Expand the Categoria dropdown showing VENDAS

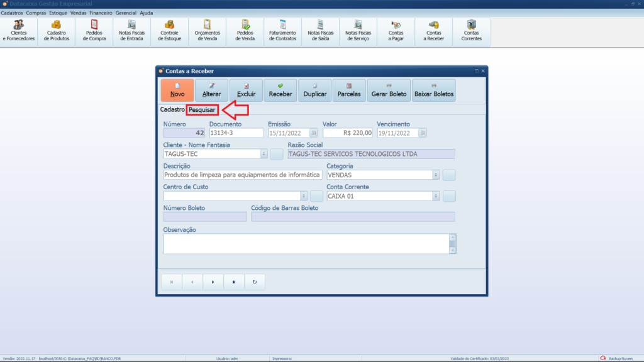[435, 175]
